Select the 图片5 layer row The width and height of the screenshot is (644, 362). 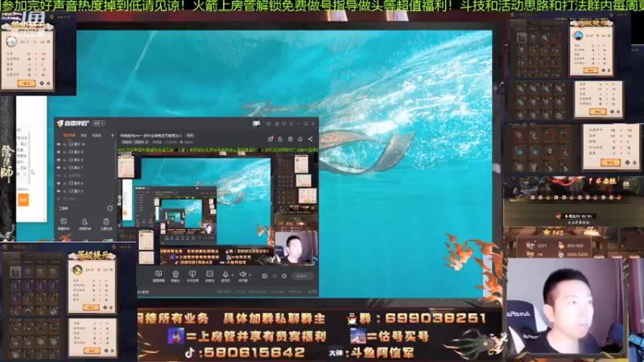click(85, 191)
